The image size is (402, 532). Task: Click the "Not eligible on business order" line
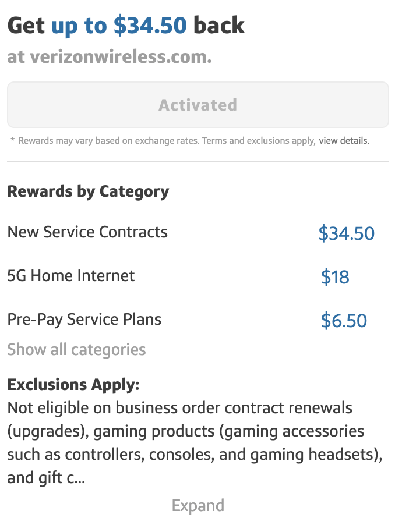pyautogui.click(x=180, y=408)
